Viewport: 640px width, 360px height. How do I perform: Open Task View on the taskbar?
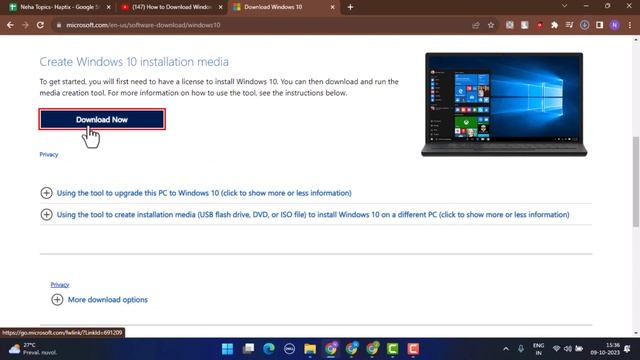pyautogui.click(x=248, y=349)
